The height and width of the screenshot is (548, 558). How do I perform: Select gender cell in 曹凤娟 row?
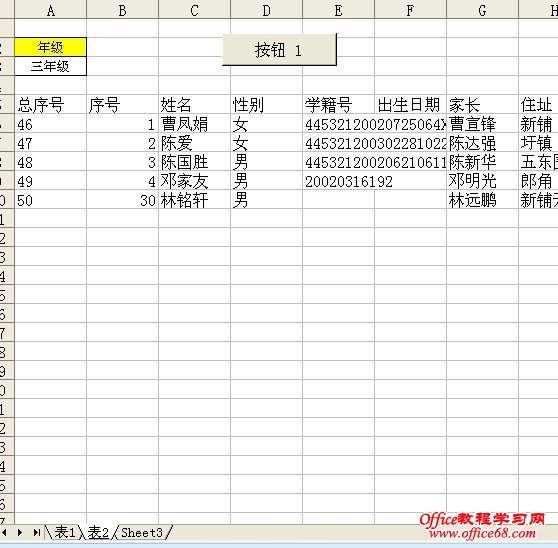click(267, 123)
